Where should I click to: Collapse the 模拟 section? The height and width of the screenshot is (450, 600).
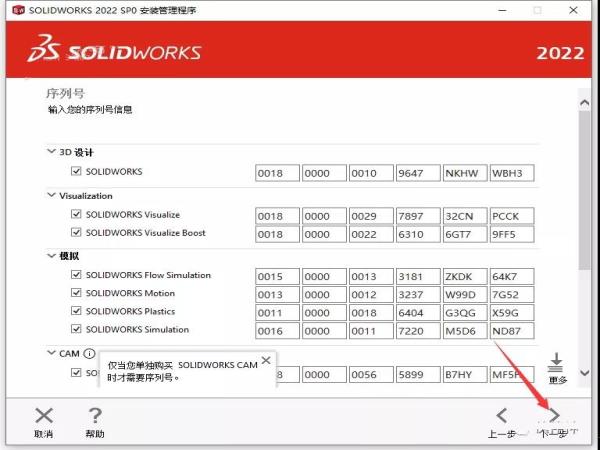point(52,256)
